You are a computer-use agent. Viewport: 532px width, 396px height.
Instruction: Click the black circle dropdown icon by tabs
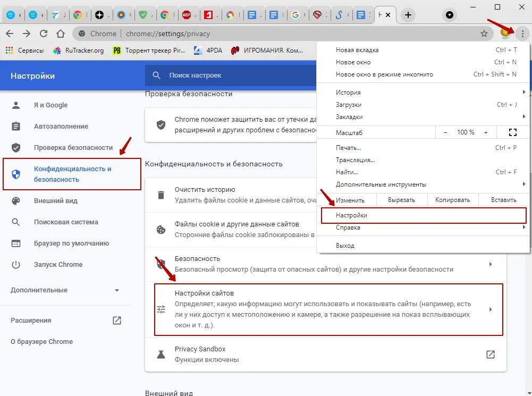(450, 15)
